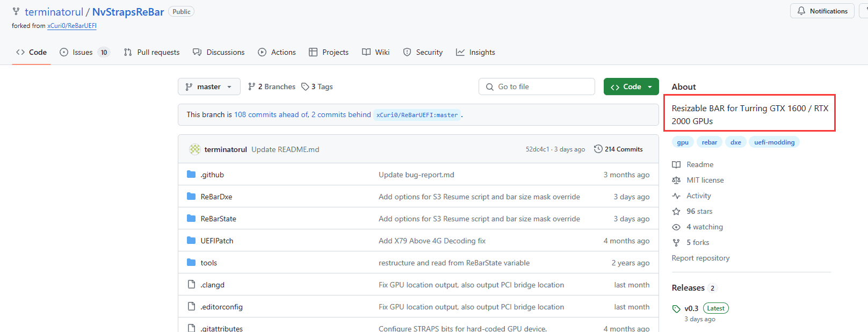Viewport: 868px width, 332px height.
Task: Open ReBarDxe's S3 Resume script commit message
Action: (479, 197)
